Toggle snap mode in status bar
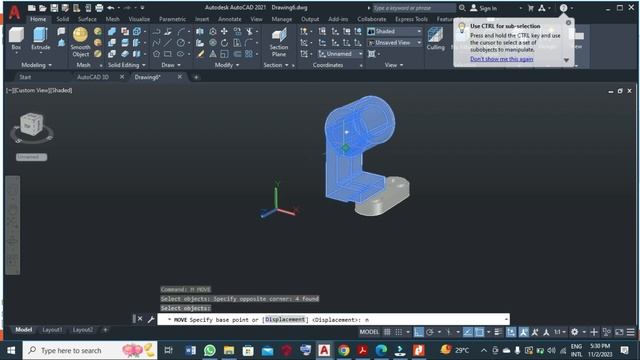 (x=399, y=332)
